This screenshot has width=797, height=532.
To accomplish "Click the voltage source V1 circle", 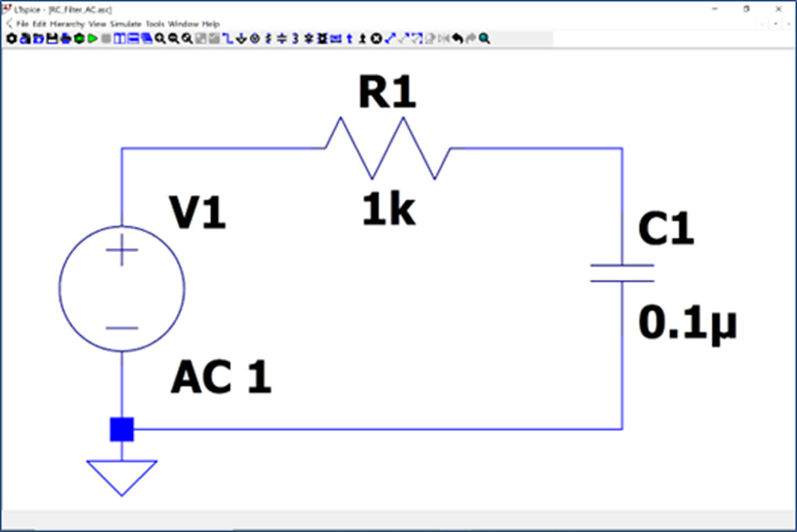I will pyautogui.click(x=121, y=287).
